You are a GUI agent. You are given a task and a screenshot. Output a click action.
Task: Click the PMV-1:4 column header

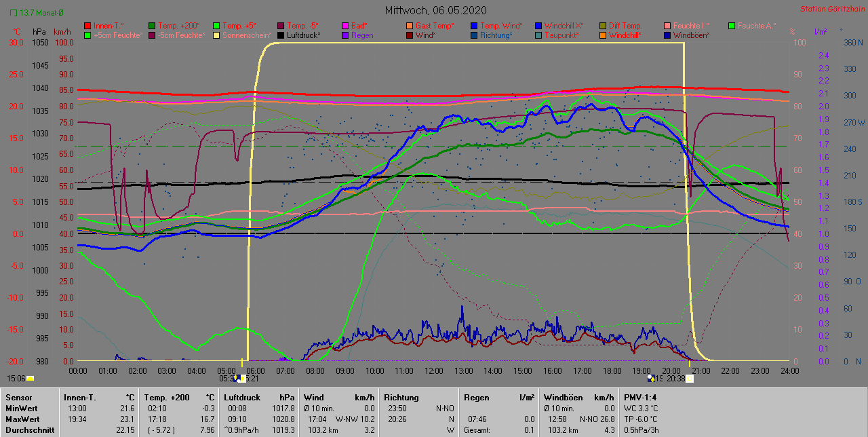pos(640,397)
